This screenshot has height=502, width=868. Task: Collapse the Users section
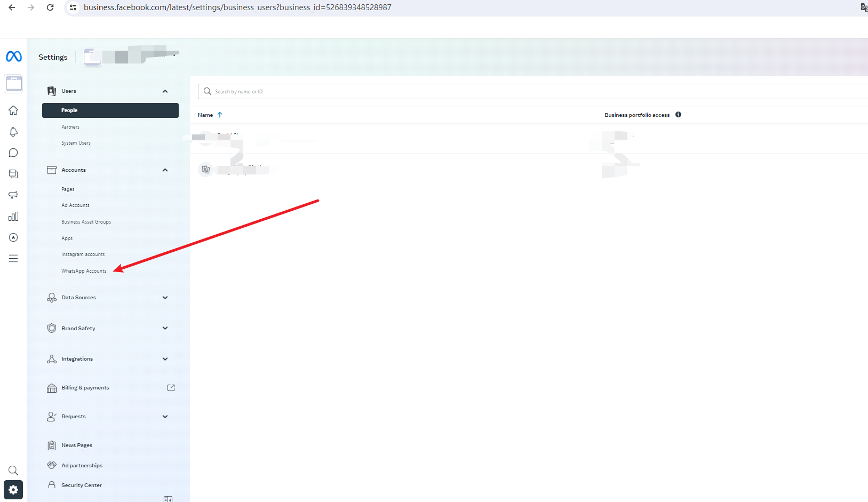click(165, 91)
